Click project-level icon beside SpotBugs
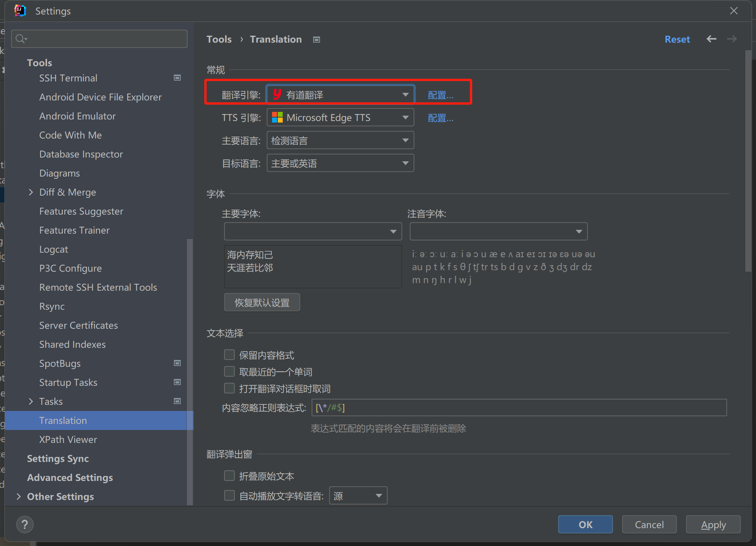 coord(177,363)
